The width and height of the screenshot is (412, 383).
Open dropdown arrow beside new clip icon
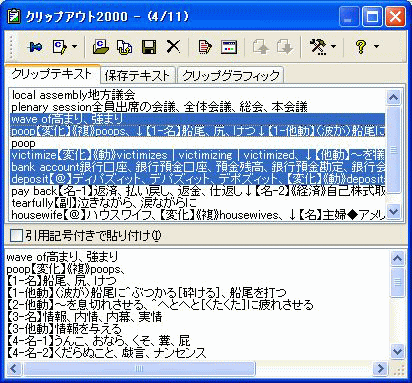point(74,47)
